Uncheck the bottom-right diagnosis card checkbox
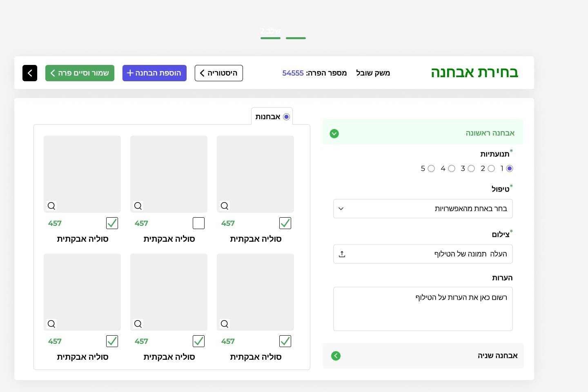588x392 pixels. coord(285,341)
